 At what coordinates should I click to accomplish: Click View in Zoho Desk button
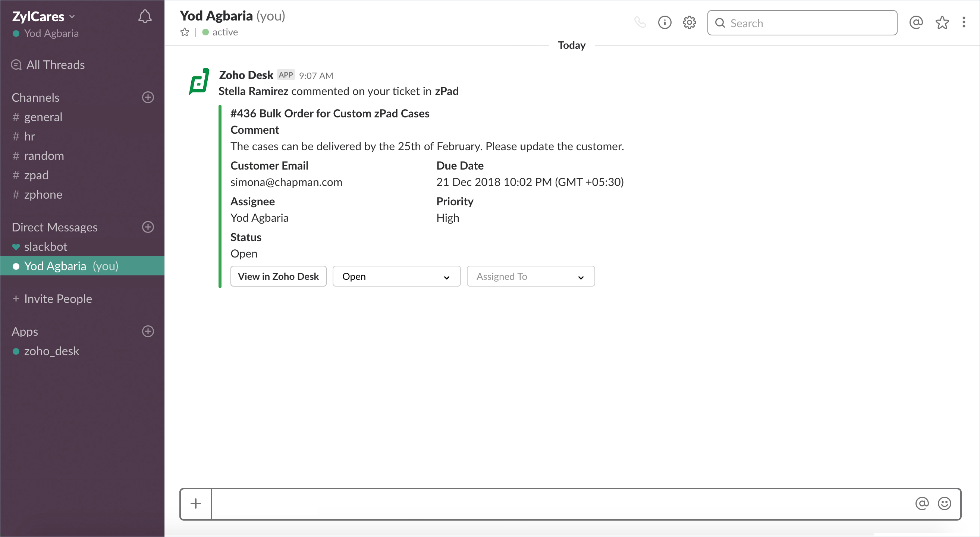(278, 277)
